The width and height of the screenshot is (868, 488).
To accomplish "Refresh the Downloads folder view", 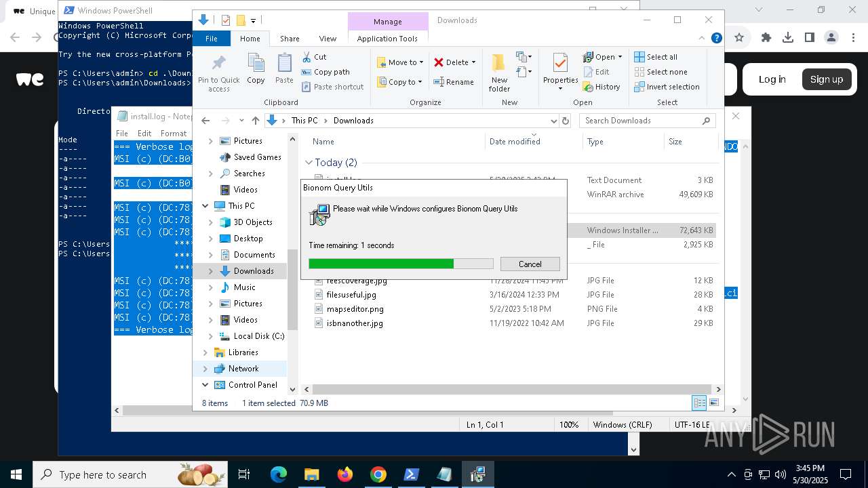I will pyautogui.click(x=566, y=121).
